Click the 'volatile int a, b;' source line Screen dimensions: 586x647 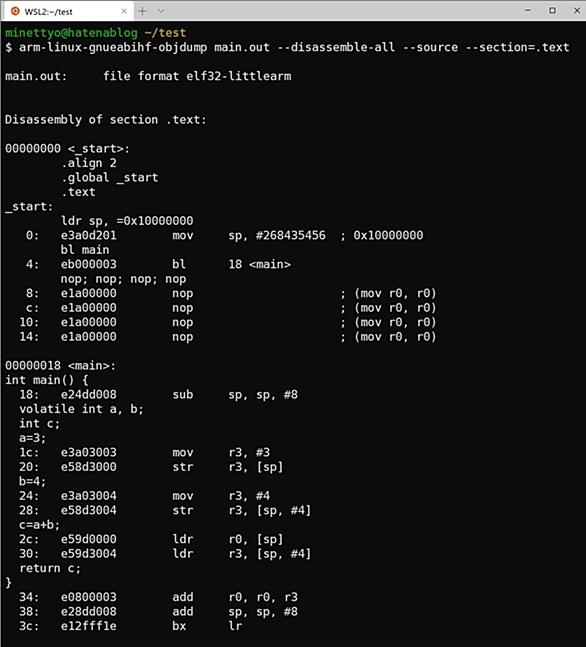click(x=81, y=409)
